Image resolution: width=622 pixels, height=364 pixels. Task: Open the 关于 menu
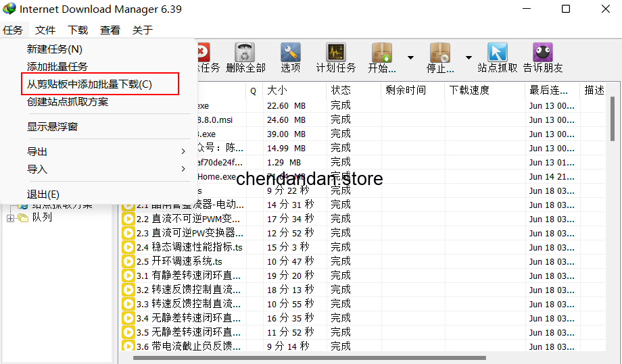coord(143,30)
